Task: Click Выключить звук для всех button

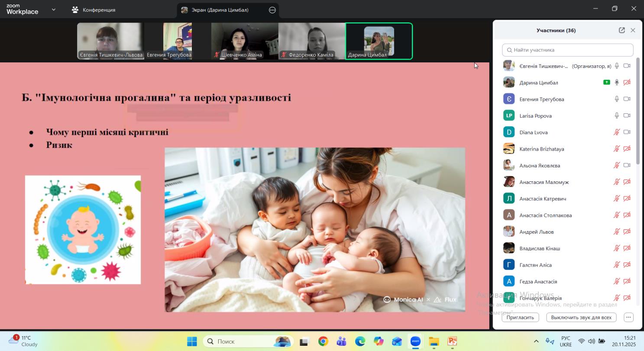Action: [581, 317]
